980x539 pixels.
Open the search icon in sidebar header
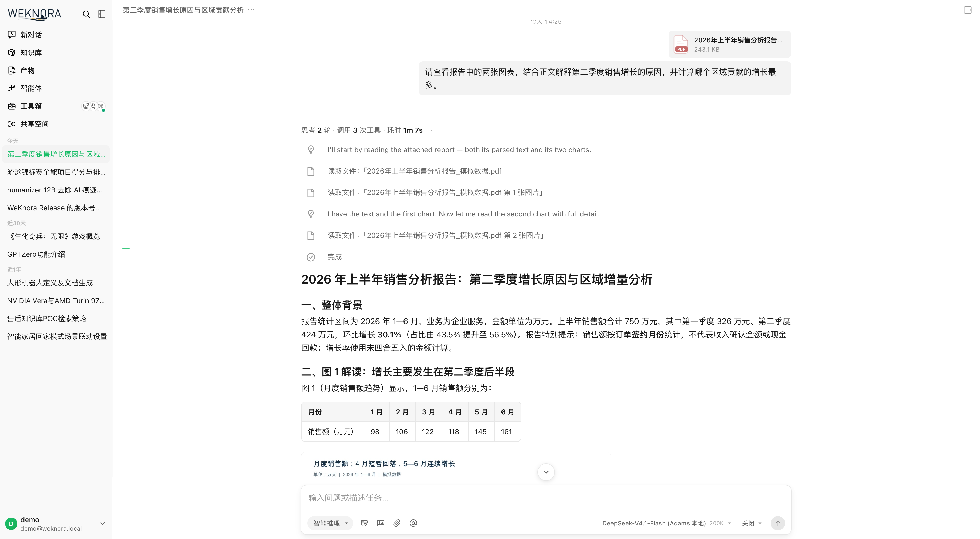(86, 14)
